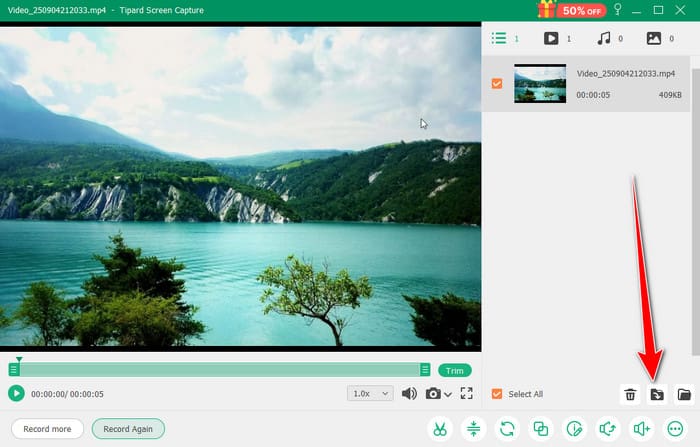
Task: Open the file merger tool
Action: click(x=541, y=429)
